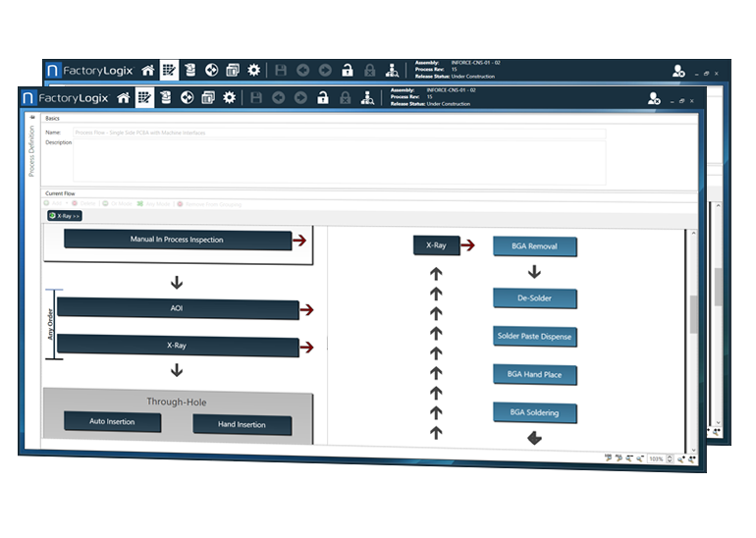Toggle the pin icon above Process Definition
The height and width of the screenshot is (538, 756).
[x=32, y=117]
